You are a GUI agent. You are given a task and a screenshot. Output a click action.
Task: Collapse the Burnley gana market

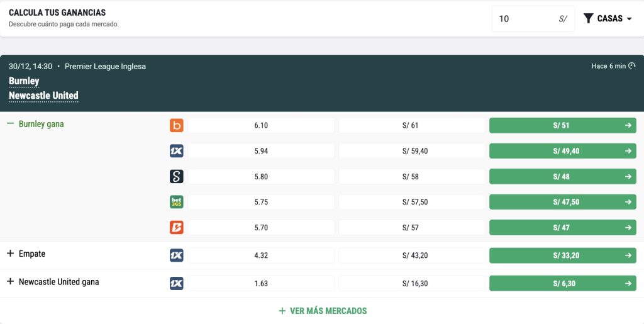click(10, 124)
